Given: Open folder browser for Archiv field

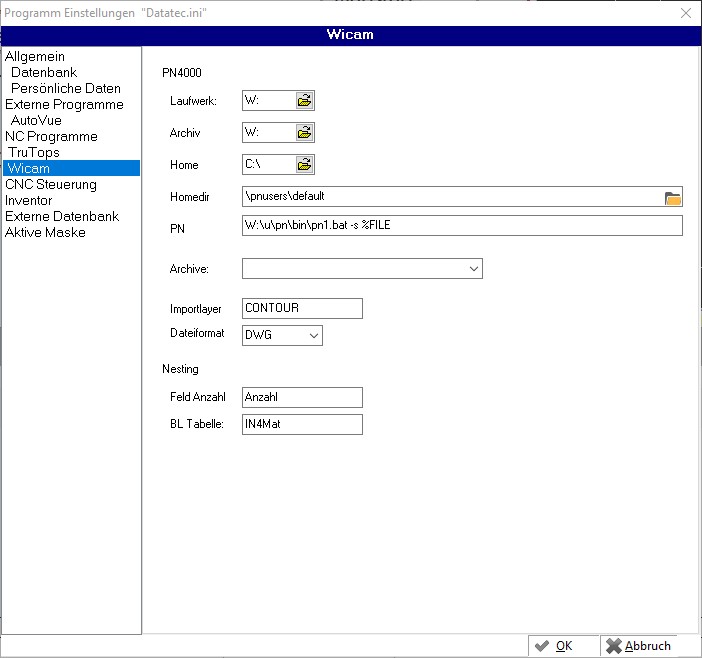Looking at the screenshot, I should [304, 132].
